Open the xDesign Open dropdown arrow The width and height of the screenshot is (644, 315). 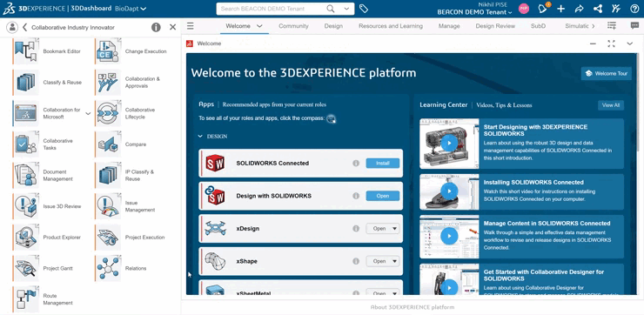click(x=395, y=228)
